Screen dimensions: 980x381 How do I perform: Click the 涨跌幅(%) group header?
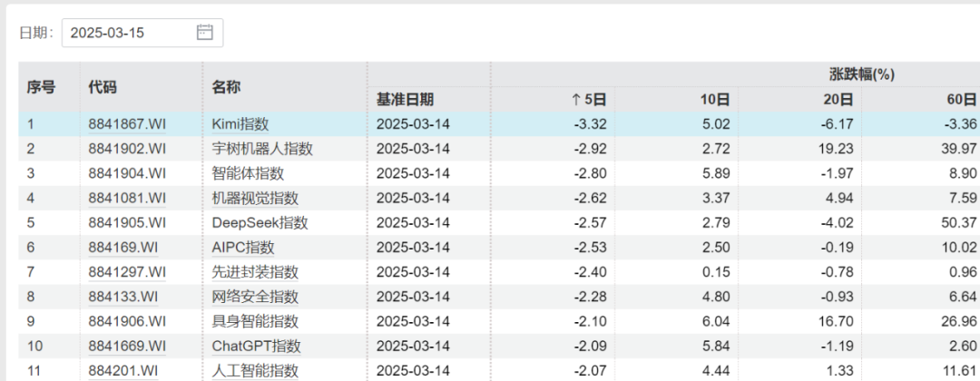[x=861, y=75]
